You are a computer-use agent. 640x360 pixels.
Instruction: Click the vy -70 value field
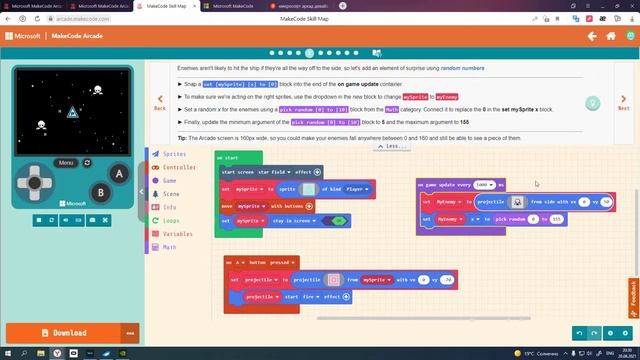click(x=447, y=280)
